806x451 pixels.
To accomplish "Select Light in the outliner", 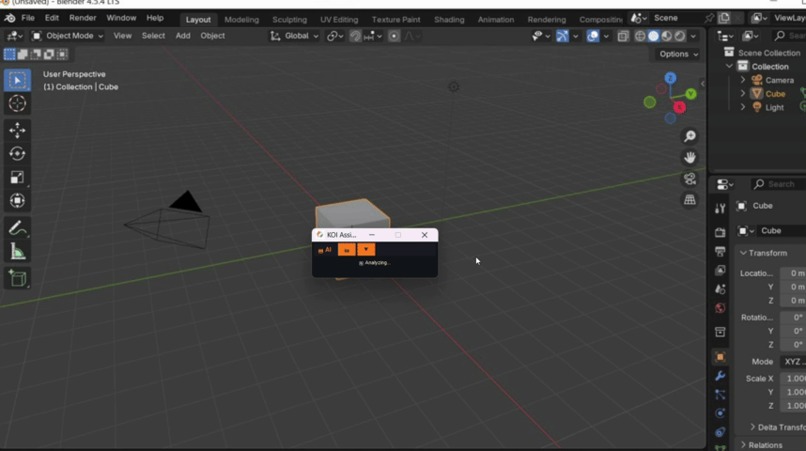I will click(775, 107).
